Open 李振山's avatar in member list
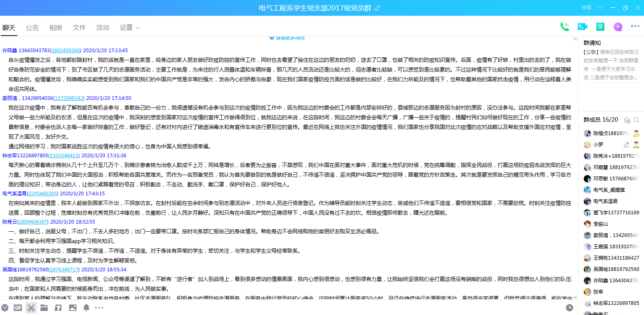This screenshot has height=315, width=644. click(587, 224)
